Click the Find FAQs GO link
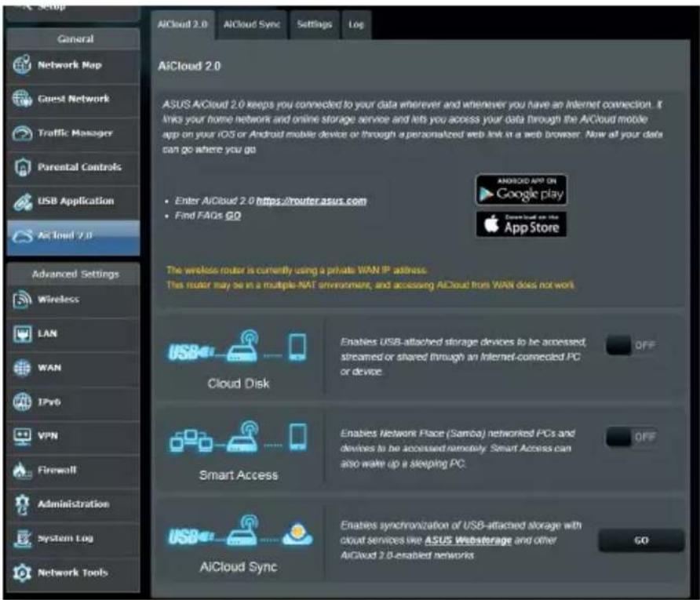 [233, 216]
